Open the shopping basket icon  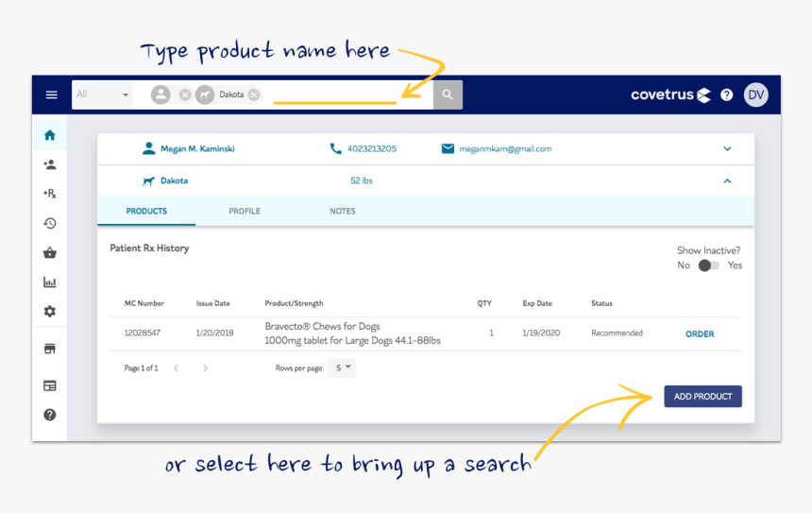pyautogui.click(x=50, y=252)
